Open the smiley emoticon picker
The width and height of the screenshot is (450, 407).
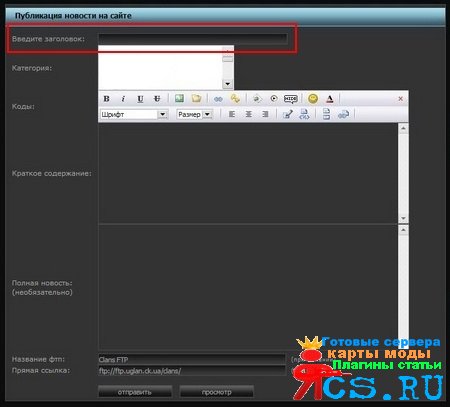[x=313, y=99]
